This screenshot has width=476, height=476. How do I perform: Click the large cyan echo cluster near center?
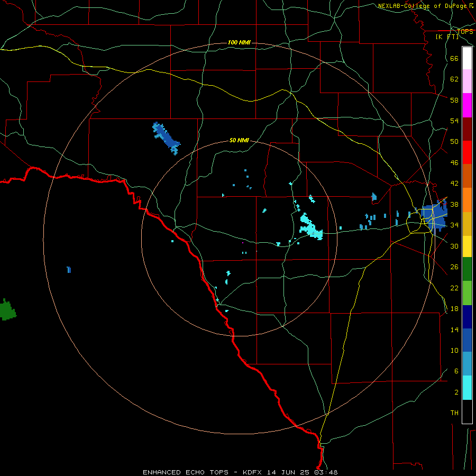310,227
